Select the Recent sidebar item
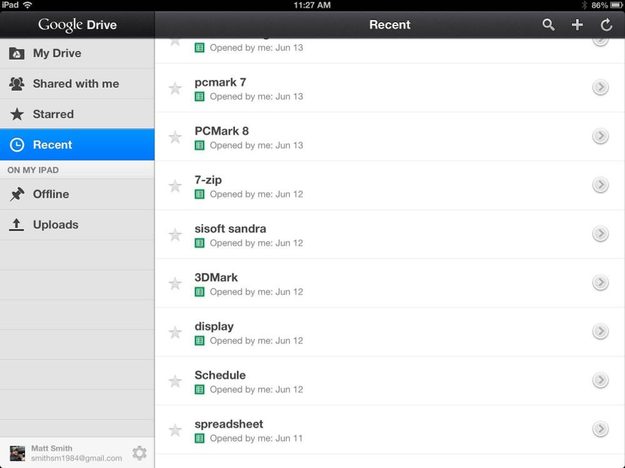Image resolution: width=625 pixels, height=468 pixels. click(77, 144)
